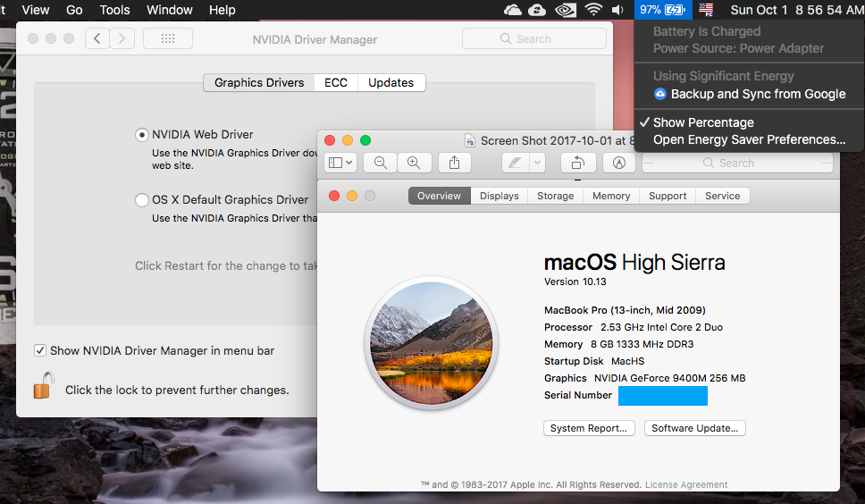Click '8 GB 1333 MHz DDR3' memory value
Image resolution: width=865 pixels, height=504 pixels.
[642, 344]
